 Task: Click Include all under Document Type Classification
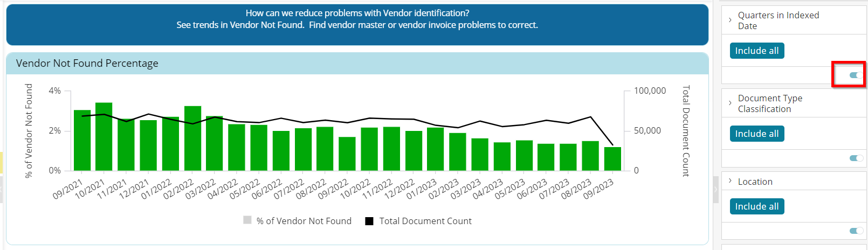point(757,134)
